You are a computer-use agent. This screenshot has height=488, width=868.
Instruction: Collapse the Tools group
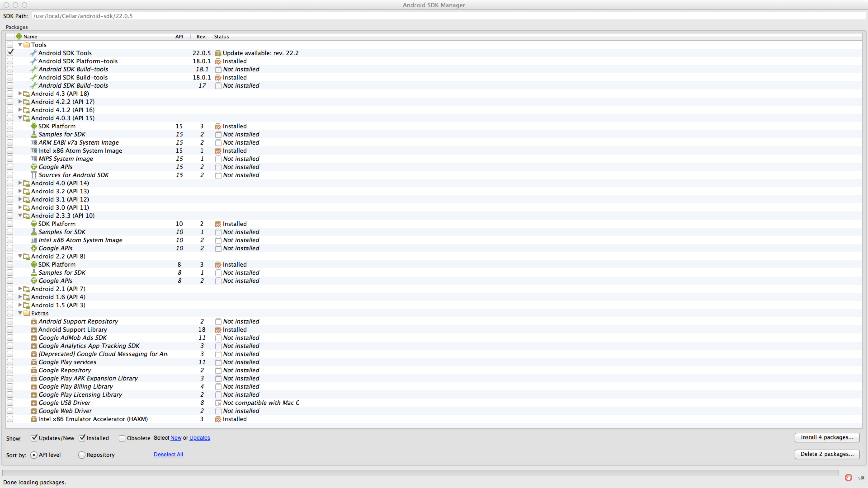[20, 45]
